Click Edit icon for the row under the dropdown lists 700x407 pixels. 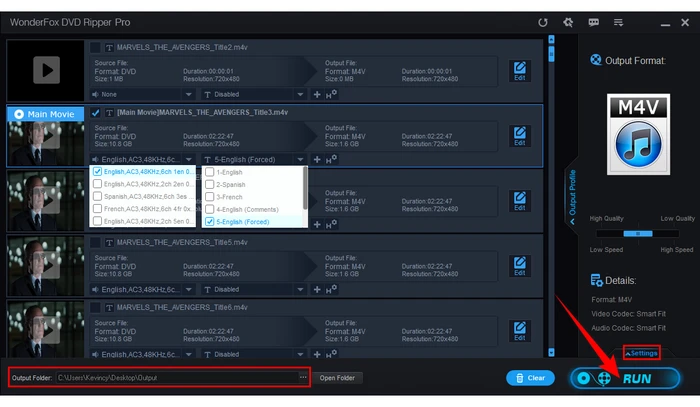point(520,201)
